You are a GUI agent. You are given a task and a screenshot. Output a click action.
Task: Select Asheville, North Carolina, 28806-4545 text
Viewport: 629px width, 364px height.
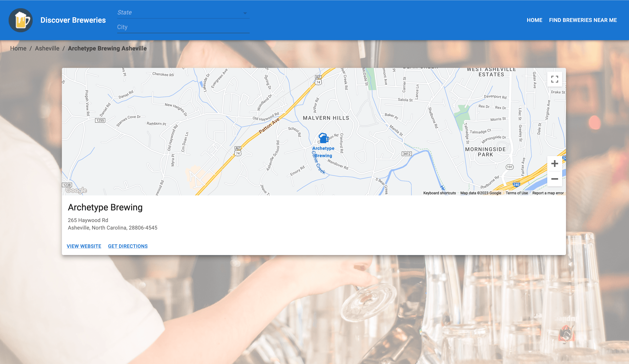pyautogui.click(x=113, y=228)
